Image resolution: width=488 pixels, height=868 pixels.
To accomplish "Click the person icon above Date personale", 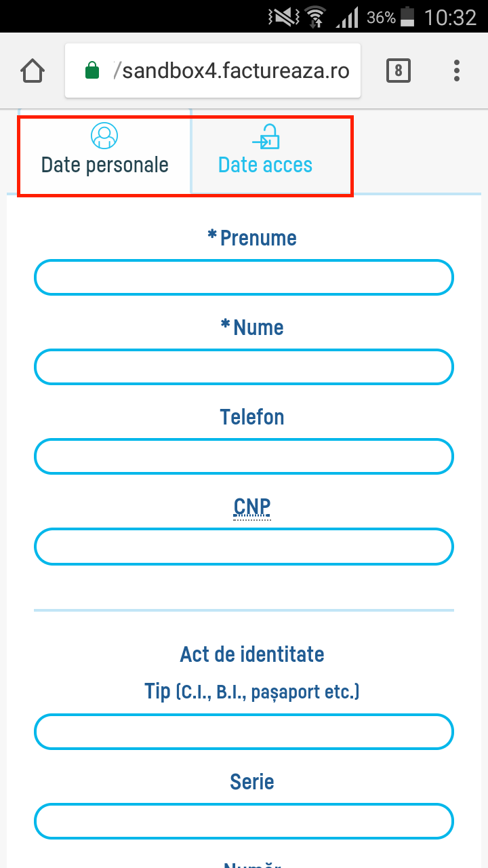I will click(104, 135).
